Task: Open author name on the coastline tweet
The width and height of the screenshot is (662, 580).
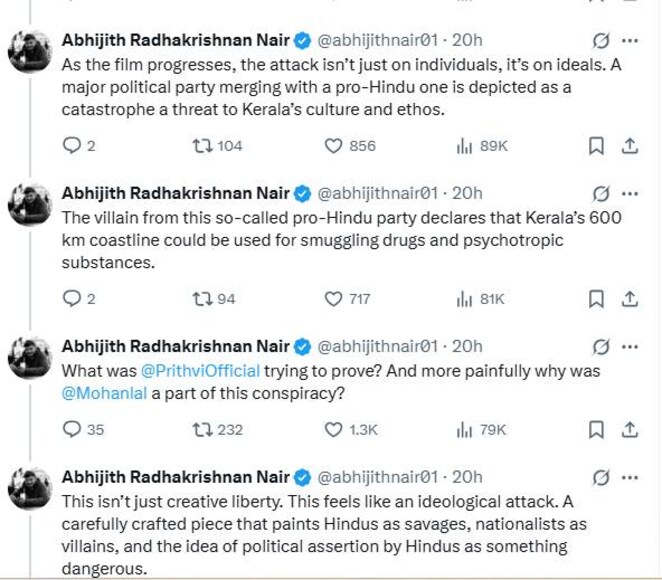Action: pos(175,193)
